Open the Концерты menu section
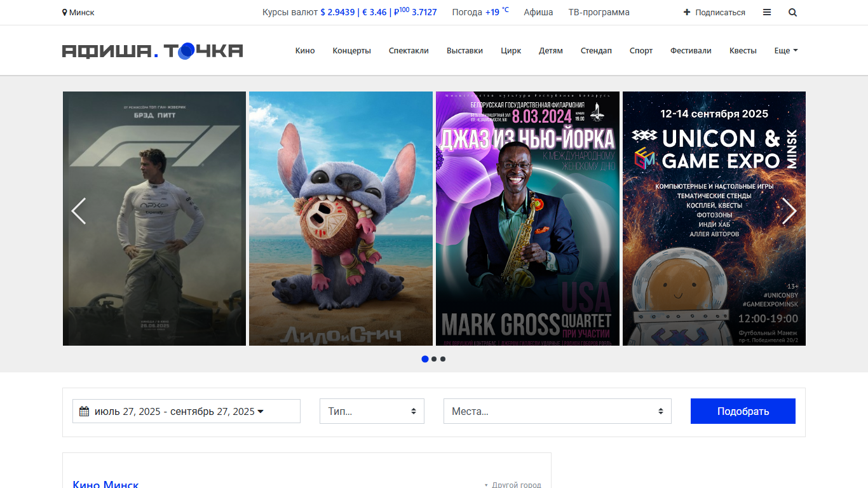Image resolution: width=868 pixels, height=488 pixels. click(x=352, y=51)
